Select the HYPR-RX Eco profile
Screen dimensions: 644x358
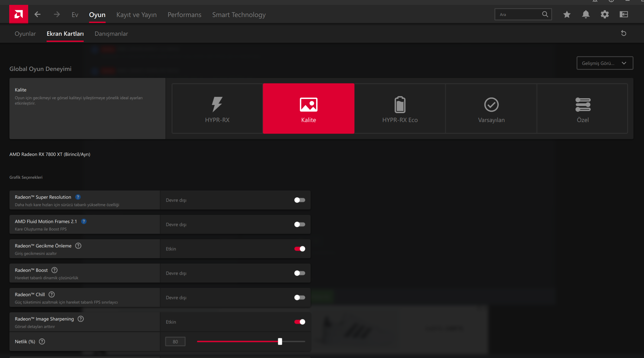click(400, 109)
